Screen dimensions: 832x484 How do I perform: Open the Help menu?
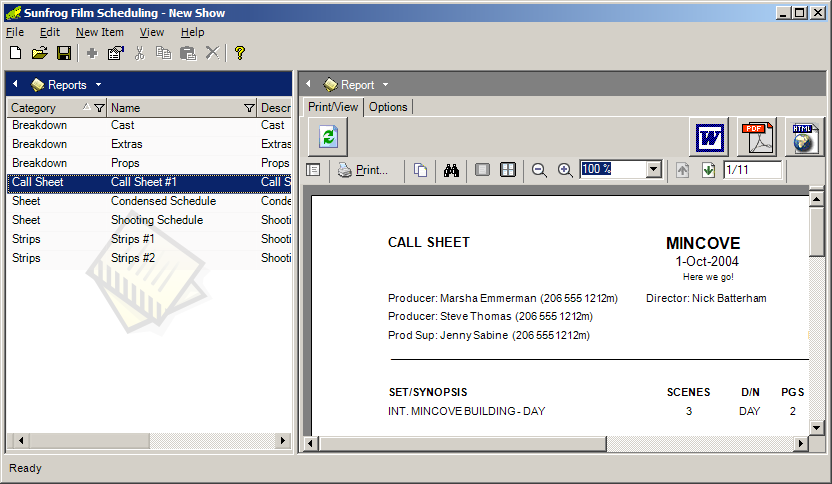[192, 32]
